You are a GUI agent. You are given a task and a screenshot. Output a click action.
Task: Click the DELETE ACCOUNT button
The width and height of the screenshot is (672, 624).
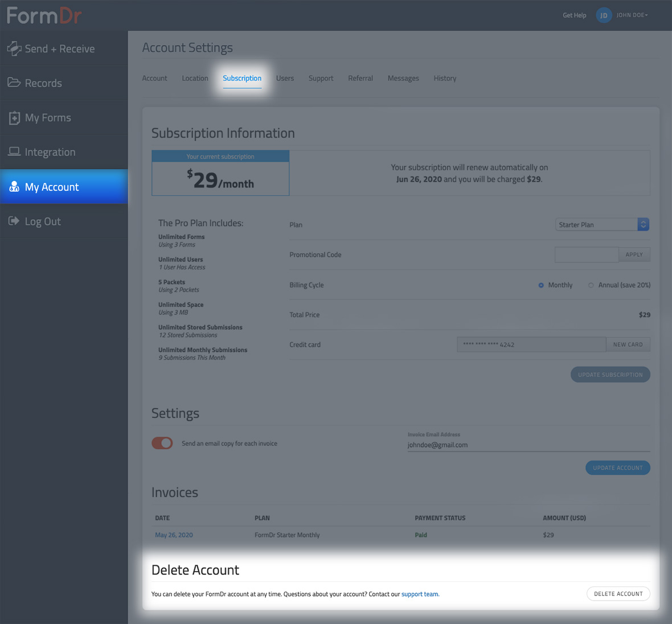[618, 593]
